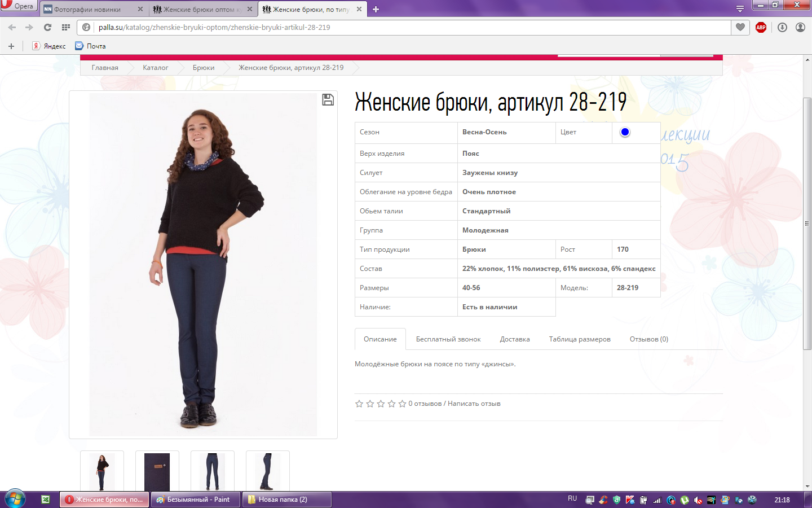Screen dimensions: 812x508
Task: Open the Доставка tab
Action: 515,339
